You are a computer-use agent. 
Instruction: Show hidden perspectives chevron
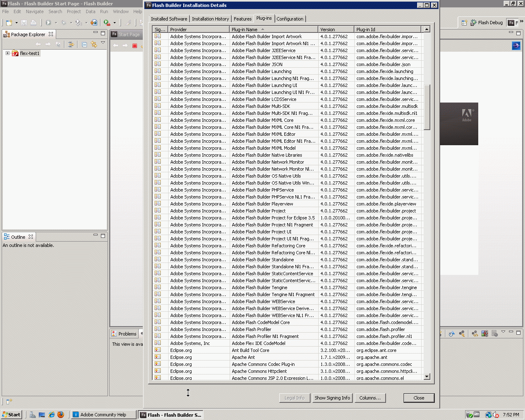pyautogui.click(x=521, y=21)
